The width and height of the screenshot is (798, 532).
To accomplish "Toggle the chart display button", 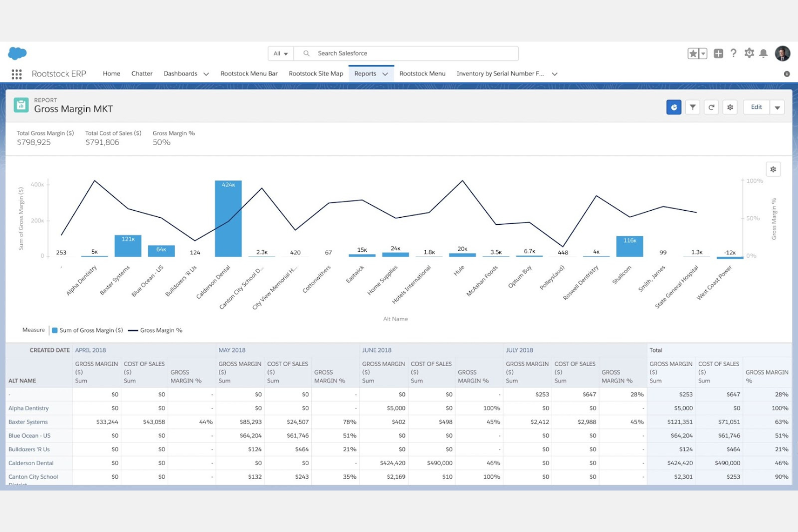I will 673,107.
